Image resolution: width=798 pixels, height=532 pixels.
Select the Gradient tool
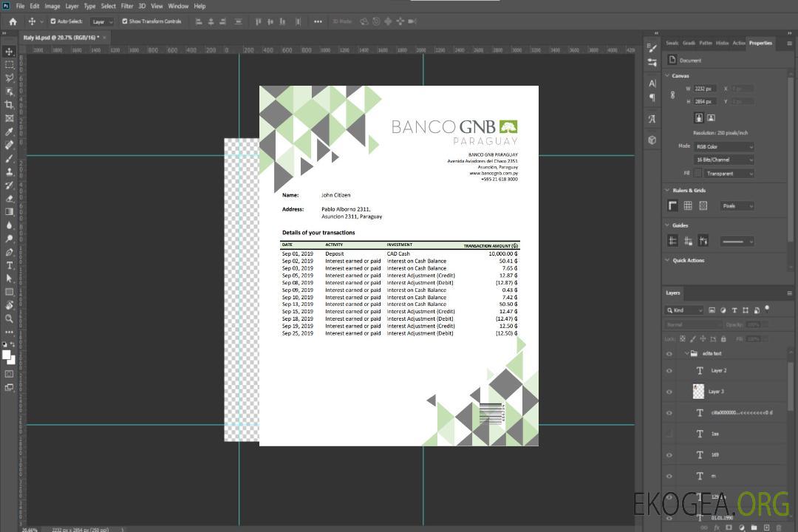pyautogui.click(x=9, y=212)
